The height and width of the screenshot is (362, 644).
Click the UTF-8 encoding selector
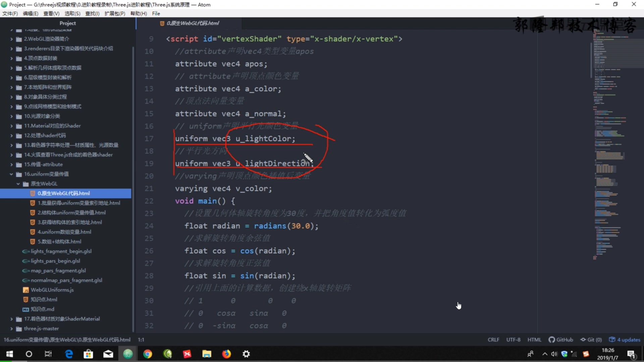[513, 340]
